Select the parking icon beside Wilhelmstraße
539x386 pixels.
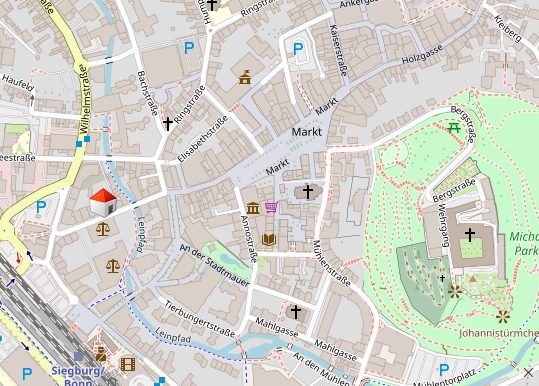(x=41, y=207)
